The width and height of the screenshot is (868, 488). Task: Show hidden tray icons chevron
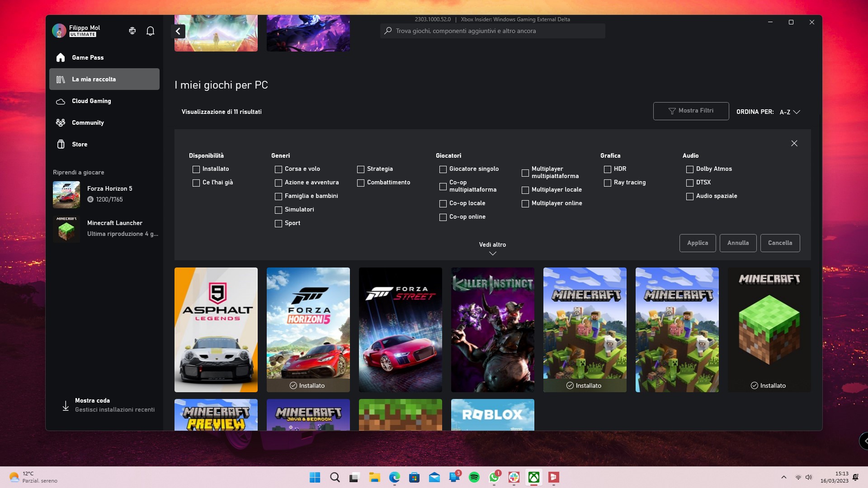pos(784,477)
